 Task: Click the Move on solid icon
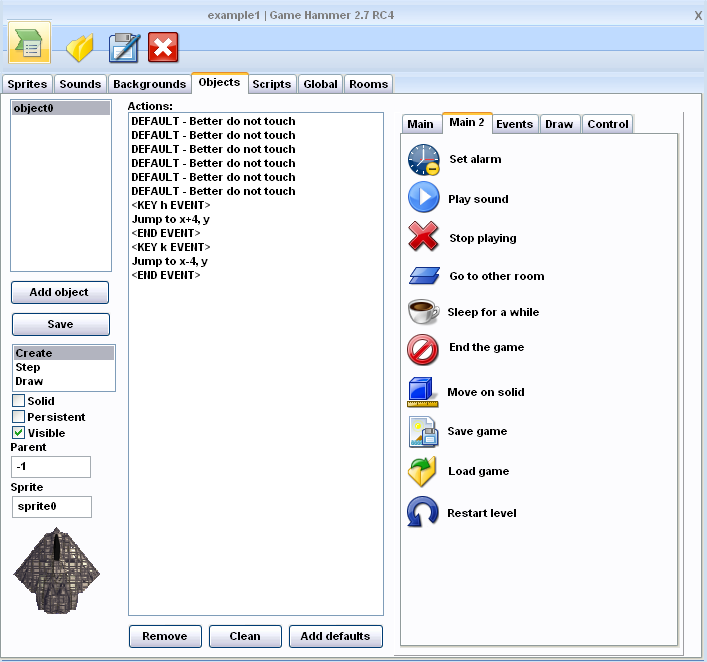tap(423, 392)
